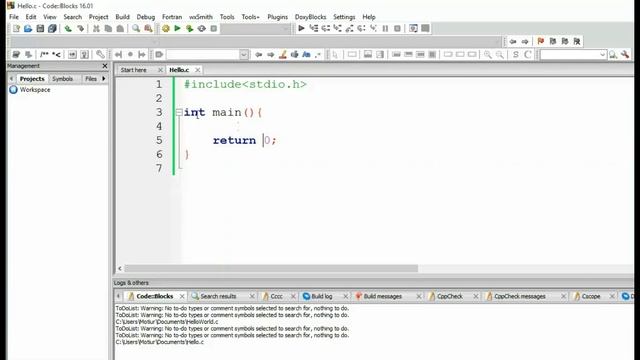Redo the edit with toolbar icon
The height and width of the screenshot is (360, 640).
click(80, 29)
